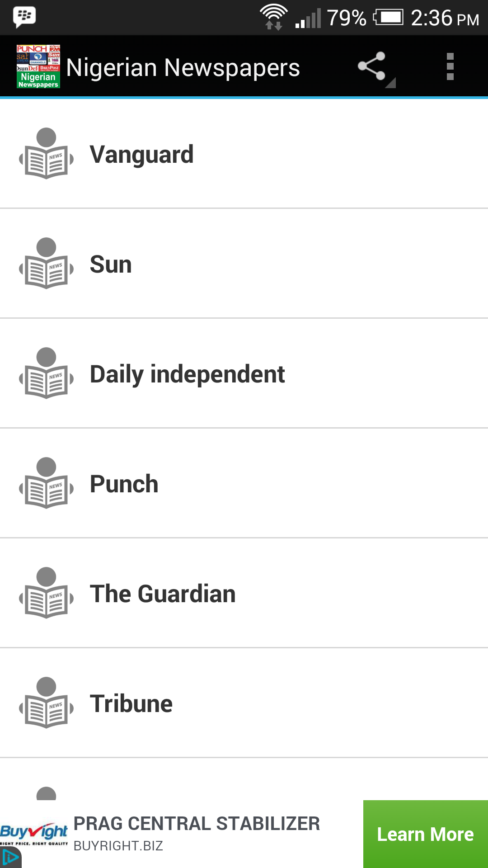Viewport: 488px width, 868px height.
Task: Open The Guardian newspaper entry
Action: [244, 593]
